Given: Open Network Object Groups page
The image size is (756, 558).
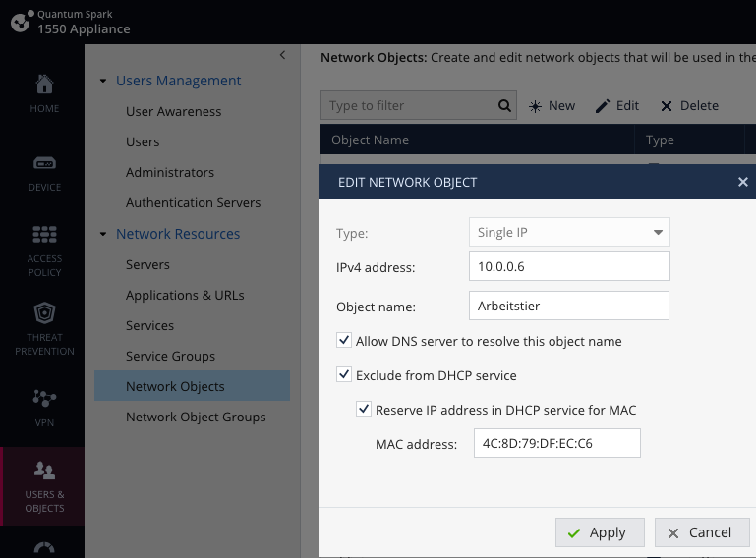Looking at the screenshot, I should click(196, 417).
